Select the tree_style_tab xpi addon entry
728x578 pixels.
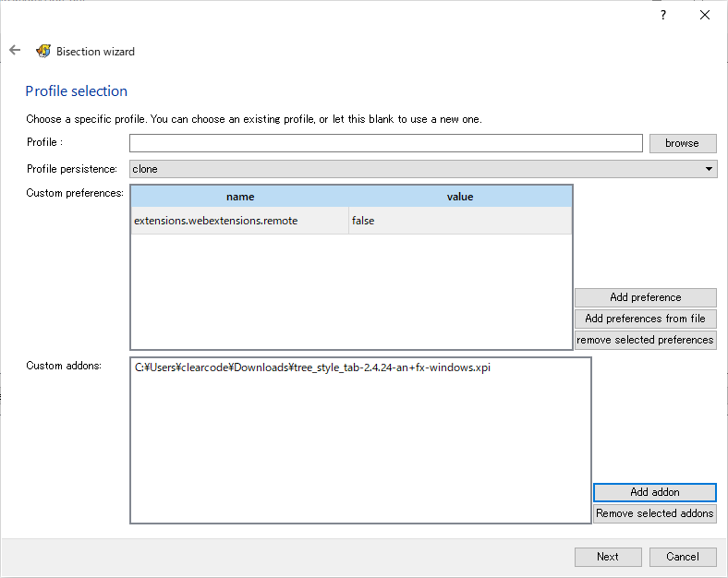click(312, 367)
